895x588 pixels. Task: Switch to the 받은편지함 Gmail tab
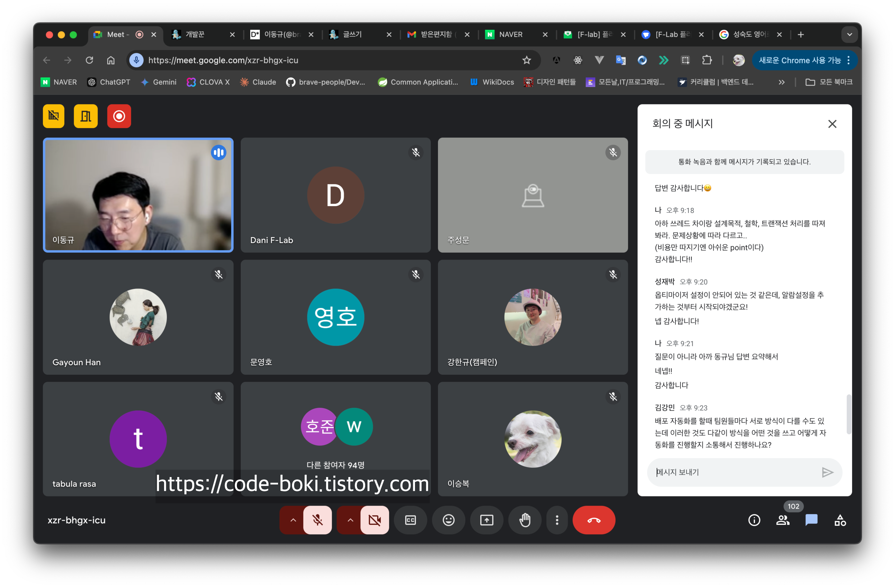tap(436, 35)
